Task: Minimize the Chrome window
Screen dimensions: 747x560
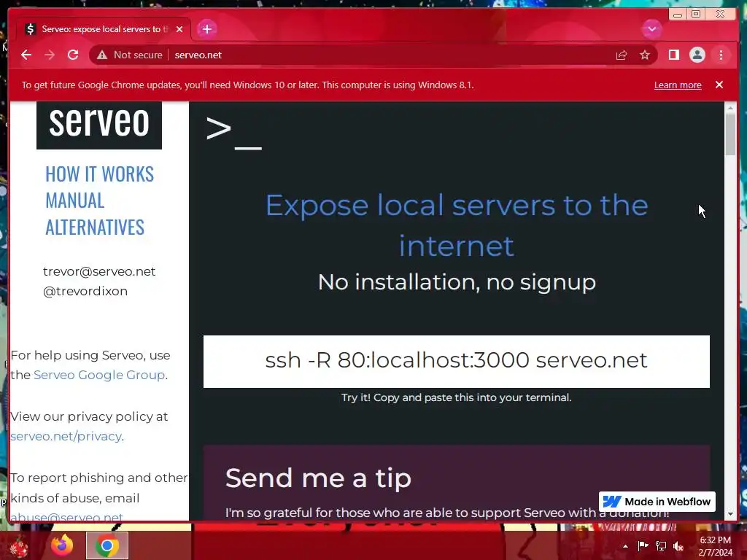Action: pos(678,15)
